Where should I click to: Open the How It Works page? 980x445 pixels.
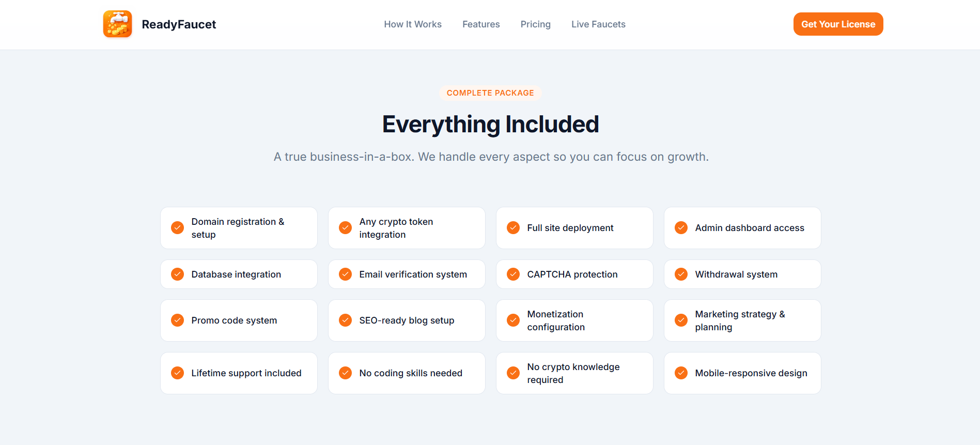pyautogui.click(x=413, y=24)
